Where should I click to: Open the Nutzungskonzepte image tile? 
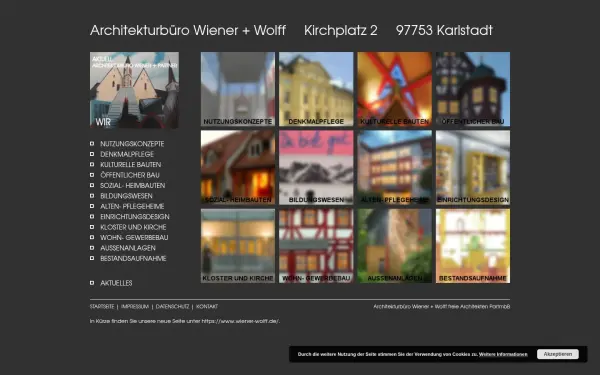pyautogui.click(x=238, y=89)
